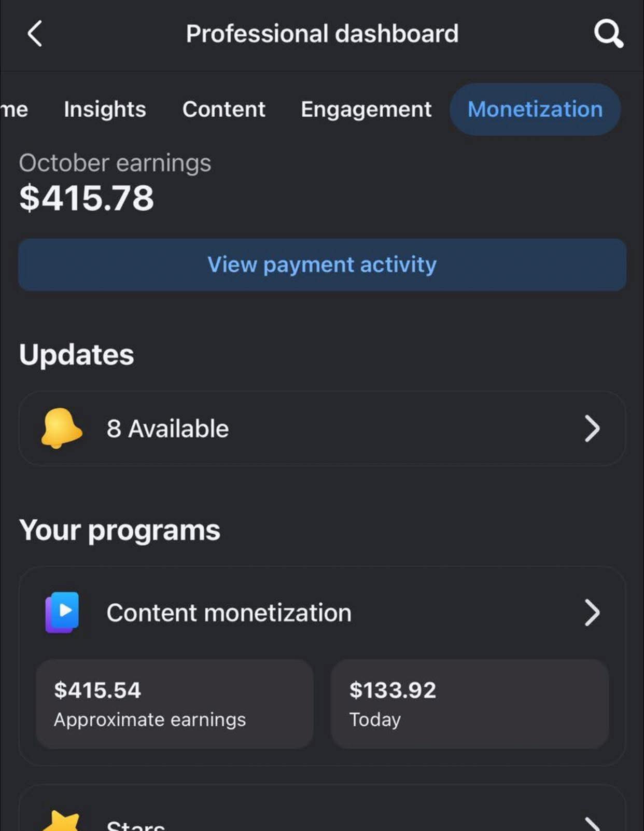This screenshot has height=831, width=644.
Task: Tap the yellow bell updates icon
Action: 61,428
